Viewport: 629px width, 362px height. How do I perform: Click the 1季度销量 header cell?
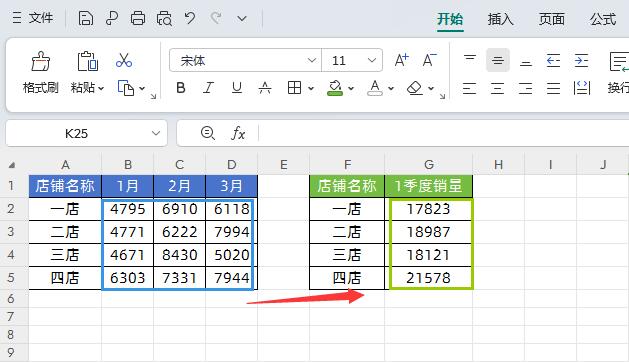coord(429,186)
